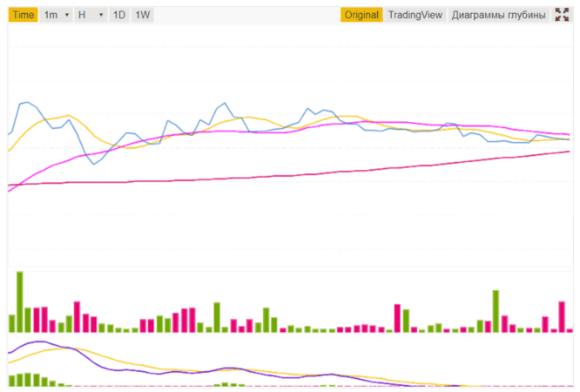Viewport: 580px width, 392px height.
Task: Click the yellow moving average line's first peak
Action: pos(66,115)
